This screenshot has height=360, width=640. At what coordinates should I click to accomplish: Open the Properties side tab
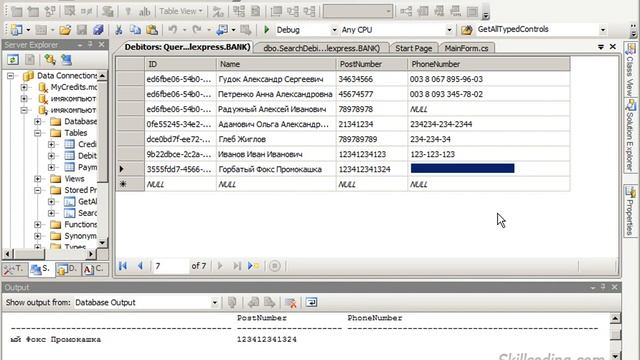(631, 211)
